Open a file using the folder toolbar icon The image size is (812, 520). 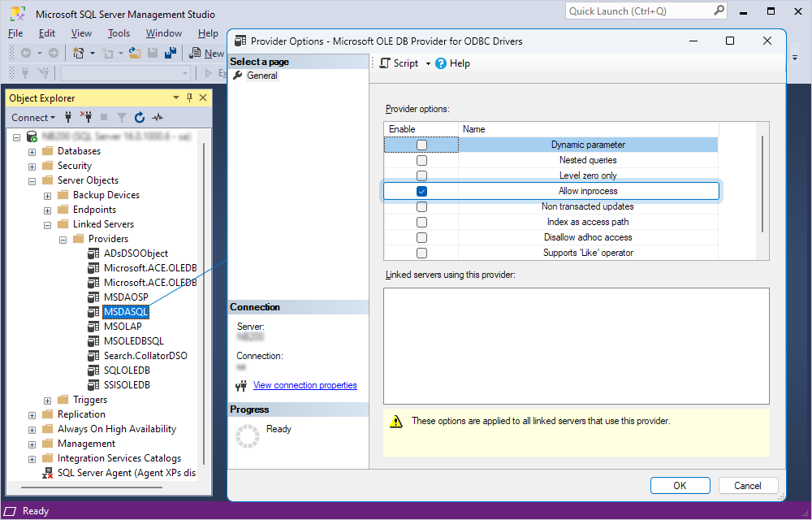(134, 52)
